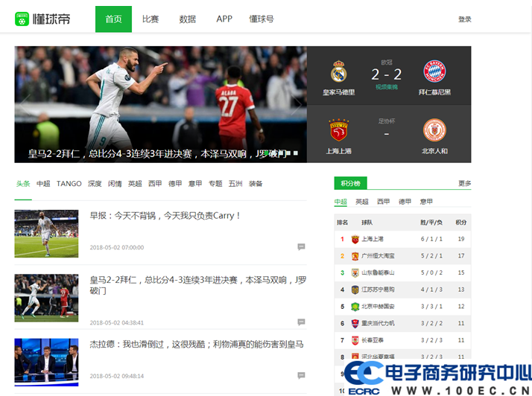The width and height of the screenshot is (532, 396).
Task: Go to the 数据 section
Action: [187, 19]
